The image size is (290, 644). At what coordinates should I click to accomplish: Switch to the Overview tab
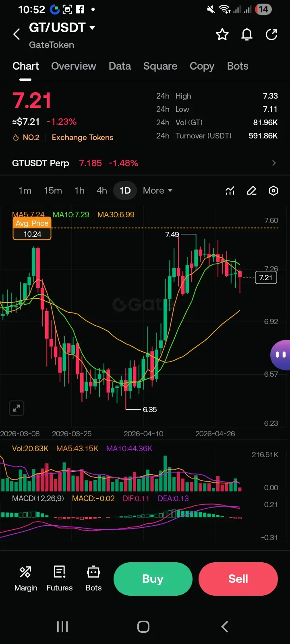(x=74, y=66)
